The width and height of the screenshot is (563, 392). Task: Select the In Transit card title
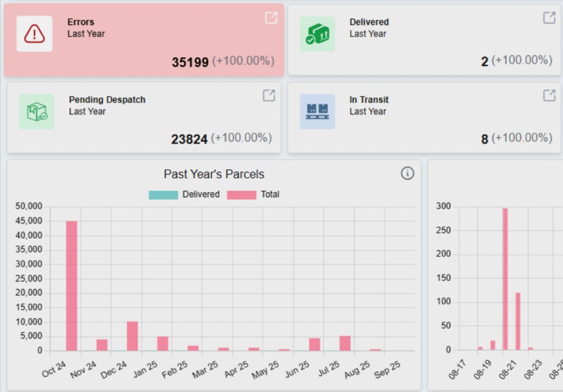point(369,100)
